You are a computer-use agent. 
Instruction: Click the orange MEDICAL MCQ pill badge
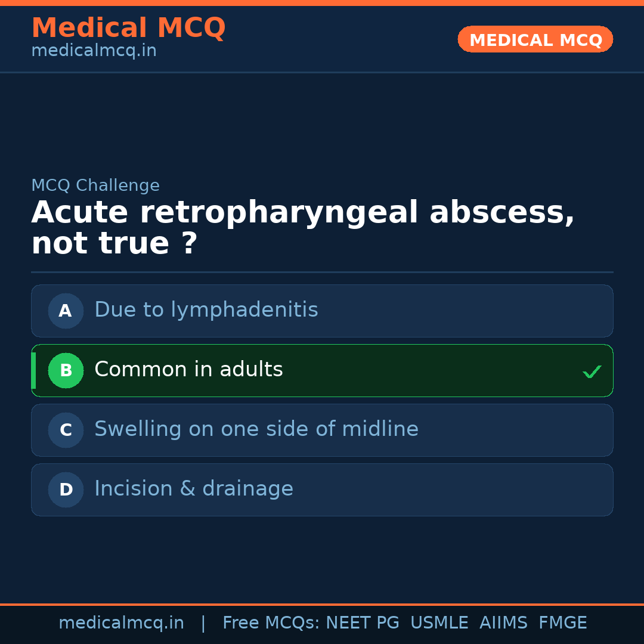pos(535,39)
